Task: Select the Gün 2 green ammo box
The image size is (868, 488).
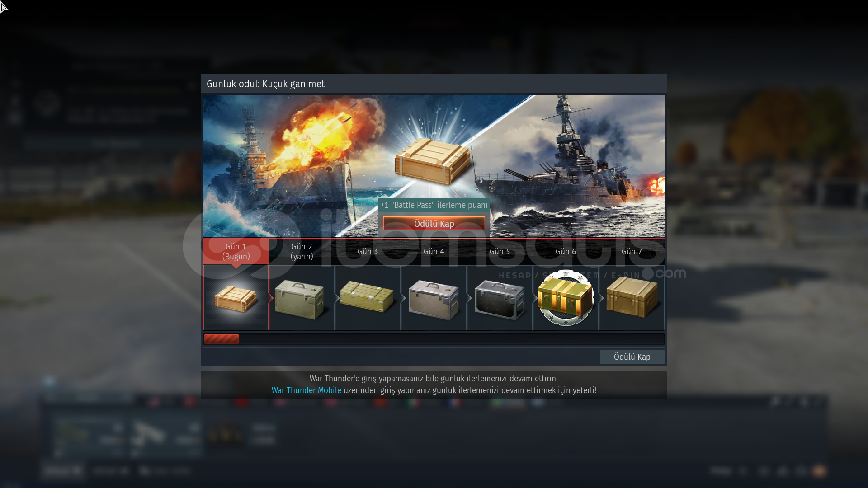Action: (302, 299)
